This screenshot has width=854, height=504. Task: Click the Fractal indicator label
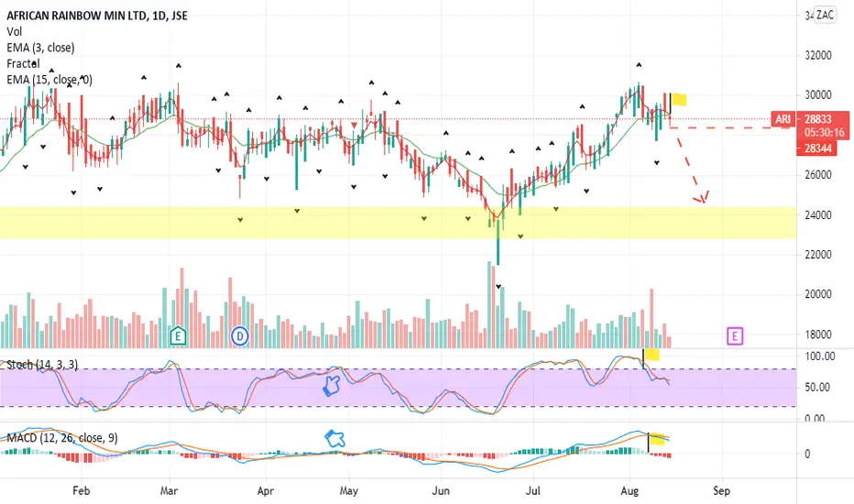(x=24, y=64)
